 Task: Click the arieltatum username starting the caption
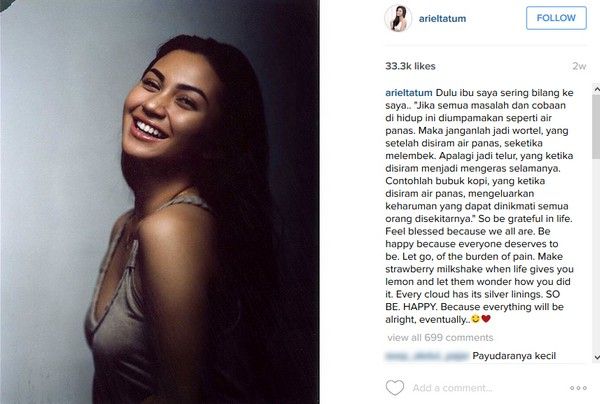(409, 93)
